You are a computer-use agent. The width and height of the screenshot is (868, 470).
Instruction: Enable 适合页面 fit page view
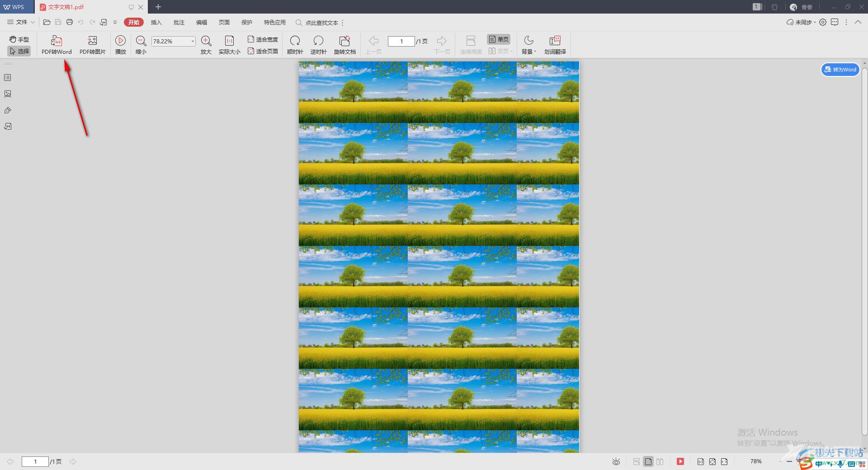263,51
